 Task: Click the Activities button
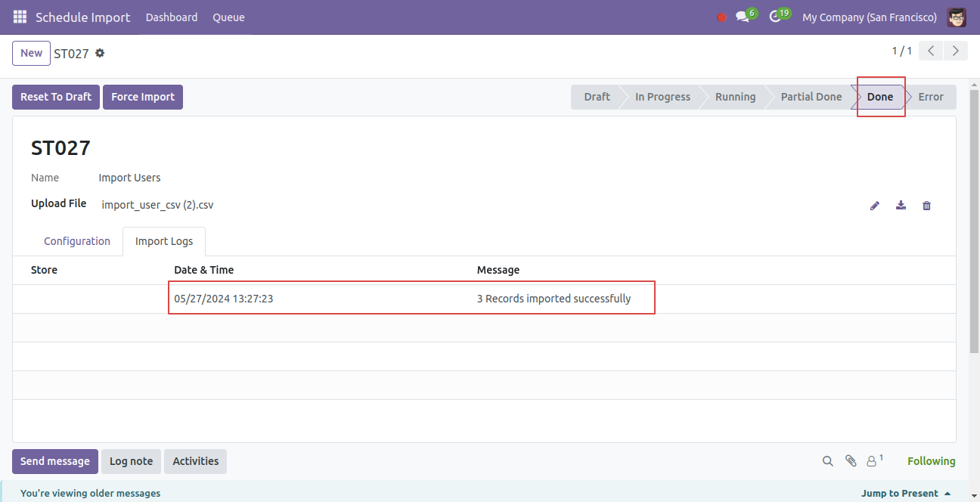pos(195,461)
